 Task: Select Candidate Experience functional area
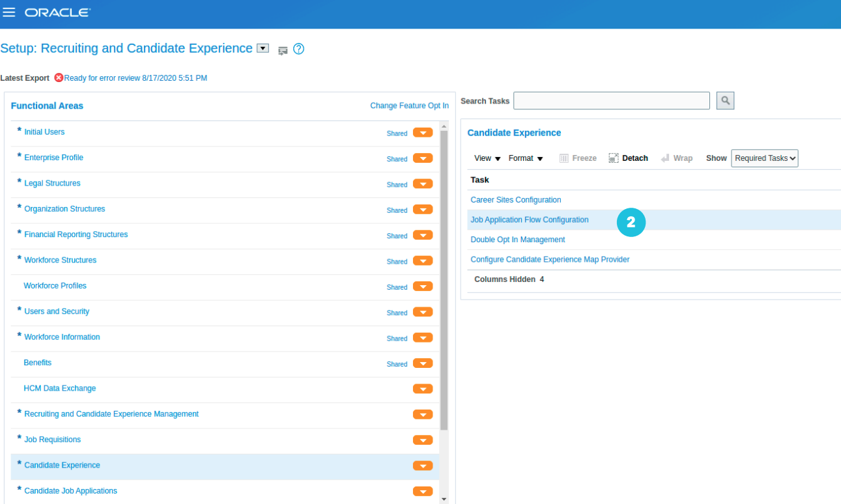pyautogui.click(x=62, y=465)
